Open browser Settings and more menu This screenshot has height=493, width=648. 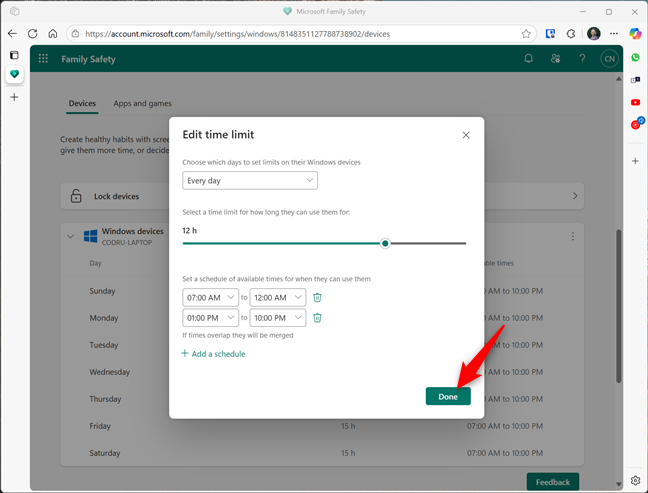coord(614,33)
